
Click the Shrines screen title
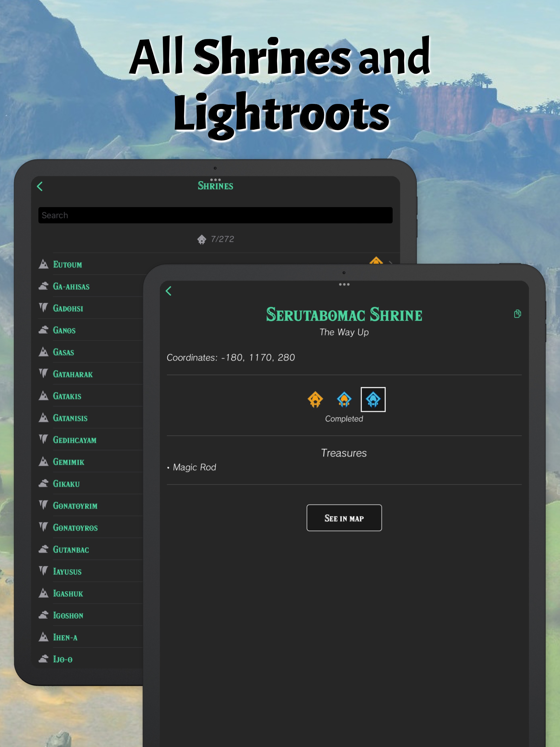pos(215,186)
